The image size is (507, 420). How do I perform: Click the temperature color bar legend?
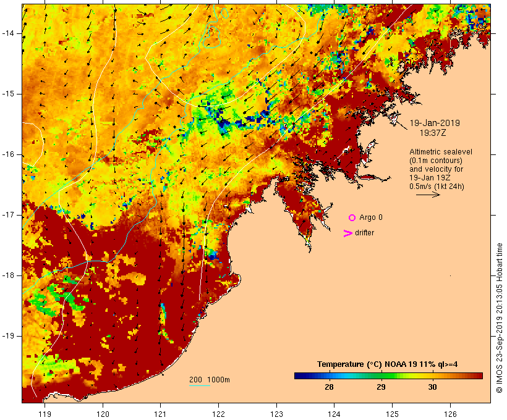click(x=388, y=376)
